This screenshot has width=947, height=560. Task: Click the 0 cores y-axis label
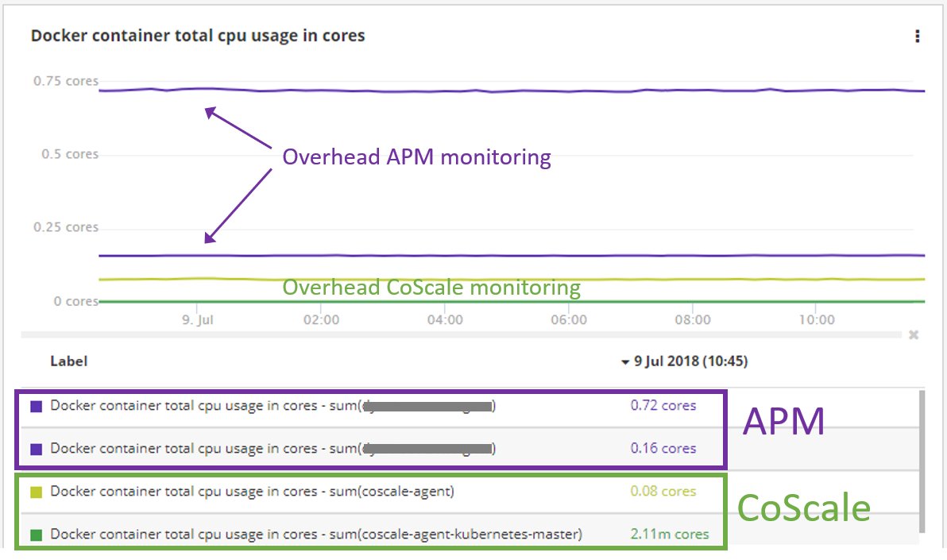click(76, 301)
